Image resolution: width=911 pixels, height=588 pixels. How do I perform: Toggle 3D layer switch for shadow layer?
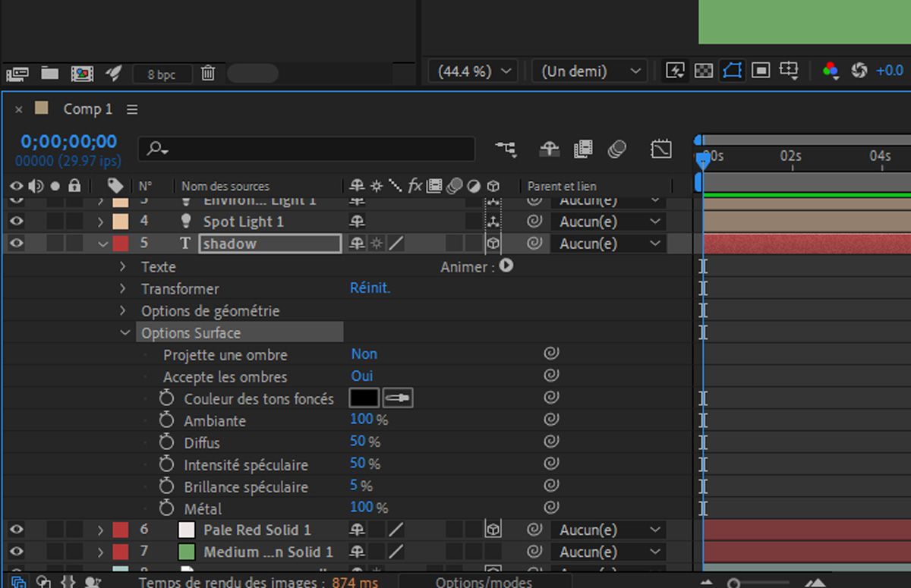click(493, 244)
